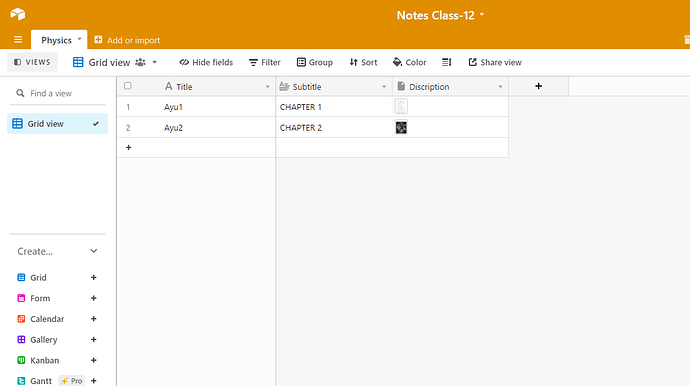Click the plus next to Gantt
This screenshot has width=690, height=386.
[x=94, y=381]
